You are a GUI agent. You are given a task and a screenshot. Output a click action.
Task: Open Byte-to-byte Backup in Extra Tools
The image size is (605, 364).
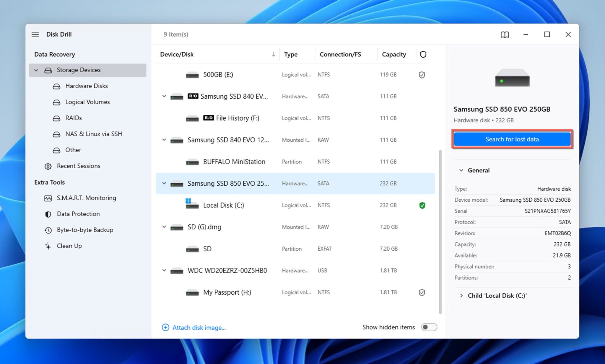[85, 230]
